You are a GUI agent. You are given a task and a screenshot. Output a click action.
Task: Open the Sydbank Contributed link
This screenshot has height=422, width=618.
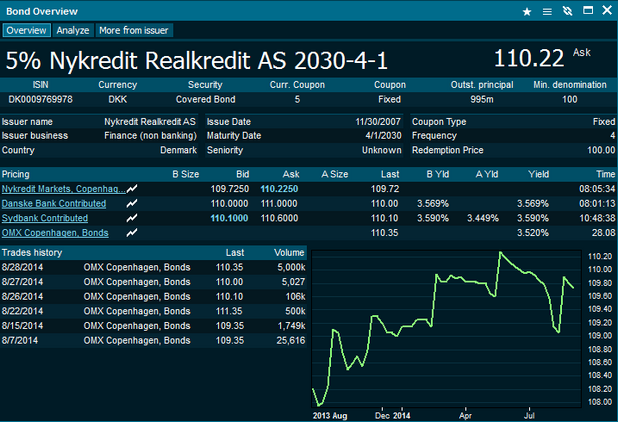45,218
